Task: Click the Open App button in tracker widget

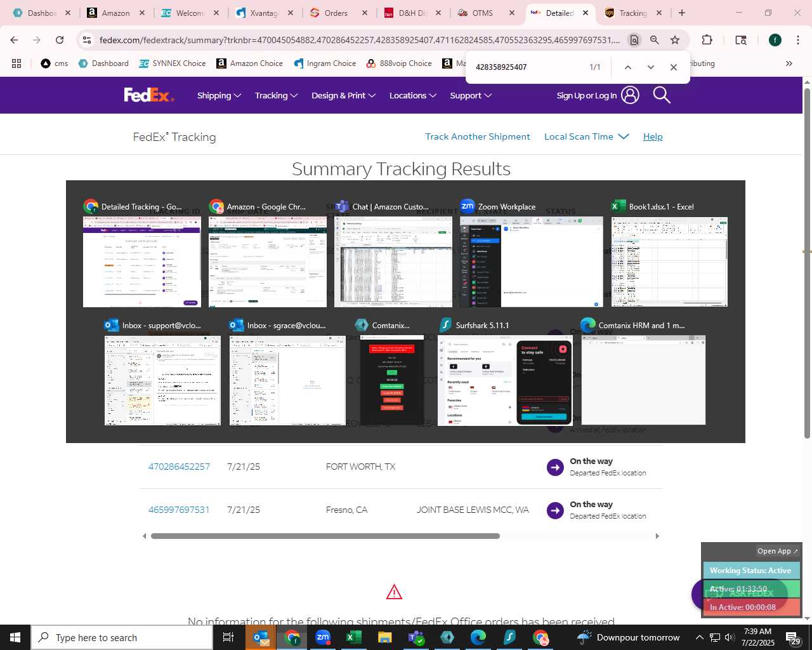Action: coord(778,551)
